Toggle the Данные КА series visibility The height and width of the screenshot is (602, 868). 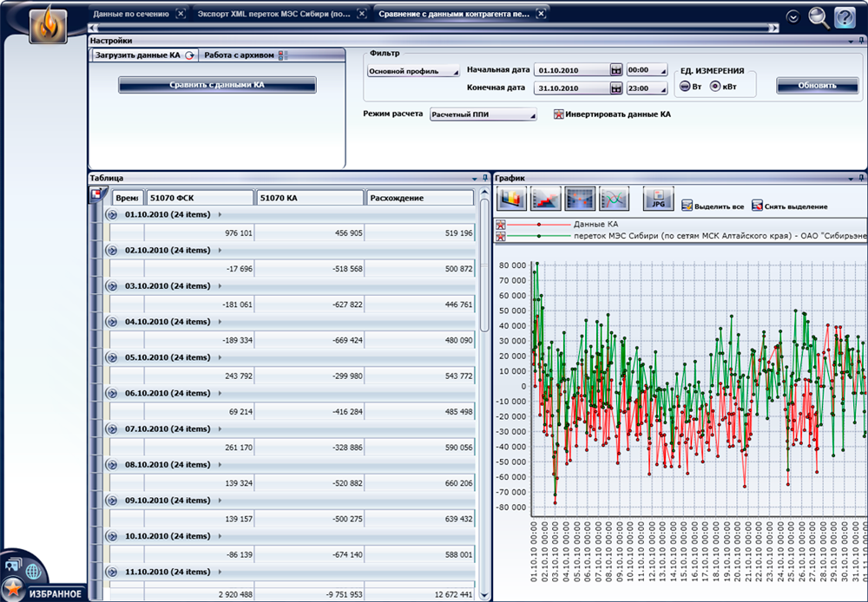pos(501,224)
